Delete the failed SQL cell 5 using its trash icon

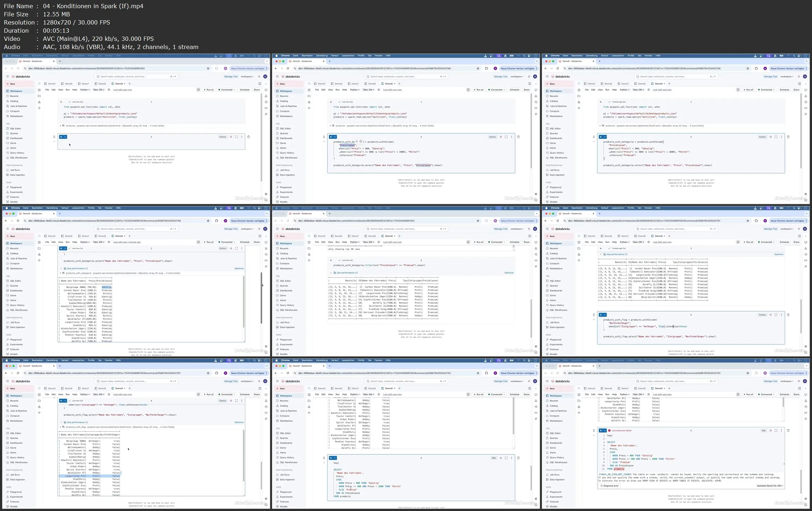788,430
